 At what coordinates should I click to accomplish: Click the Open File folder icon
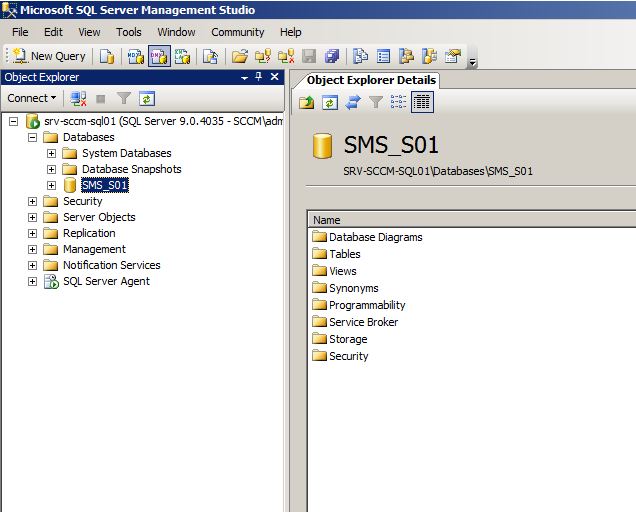(x=240, y=56)
